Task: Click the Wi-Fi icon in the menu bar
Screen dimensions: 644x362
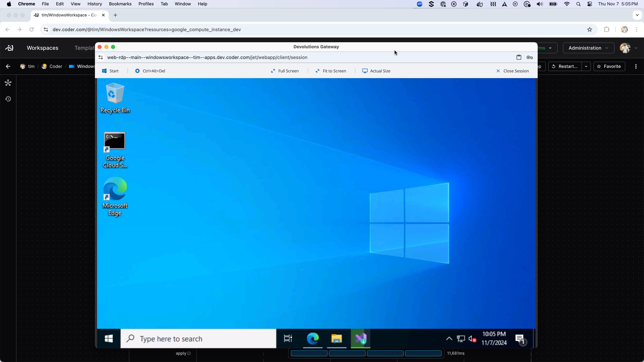Action: 567,4
